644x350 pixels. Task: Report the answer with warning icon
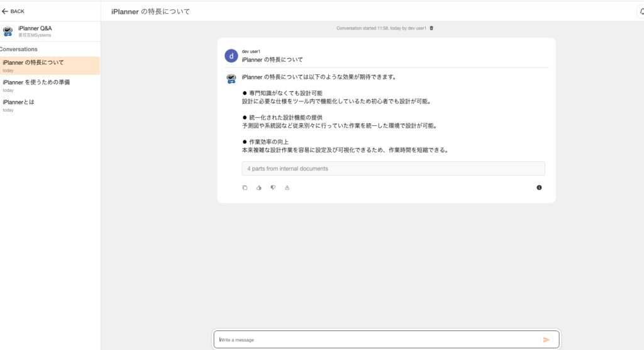tap(287, 188)
